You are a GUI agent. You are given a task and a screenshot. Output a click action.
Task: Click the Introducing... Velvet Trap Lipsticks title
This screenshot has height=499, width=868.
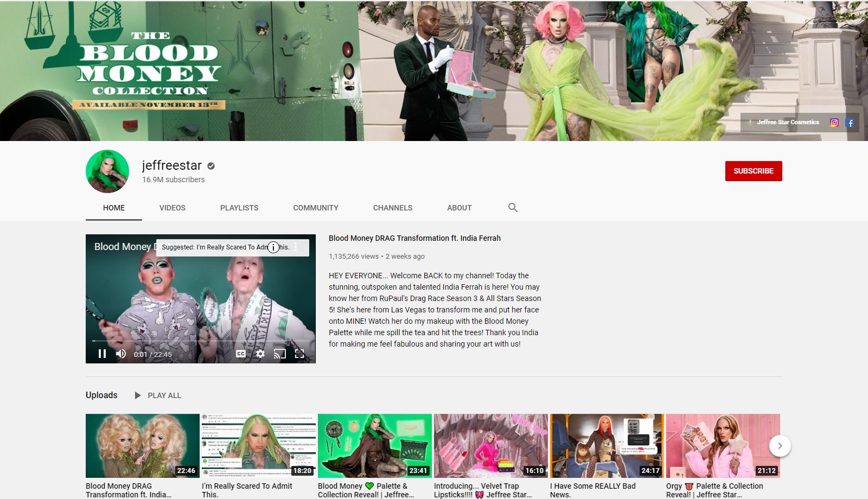coord(483,490)
